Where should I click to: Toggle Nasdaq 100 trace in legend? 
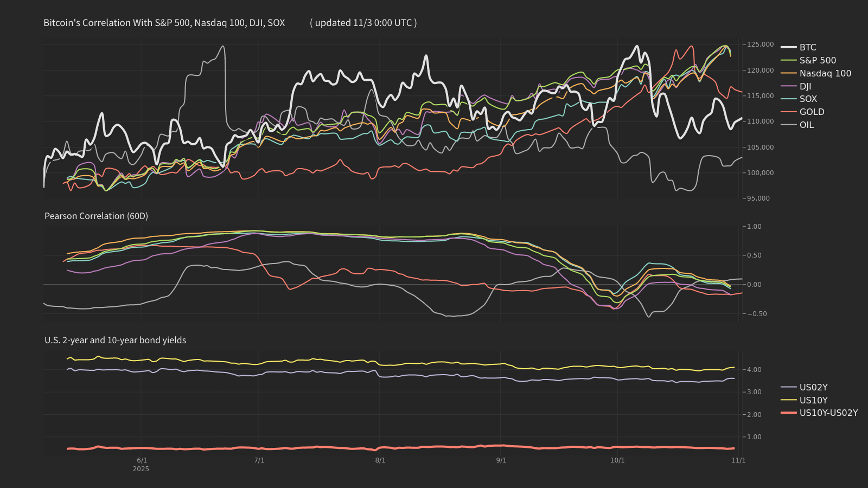pos(825,73)
